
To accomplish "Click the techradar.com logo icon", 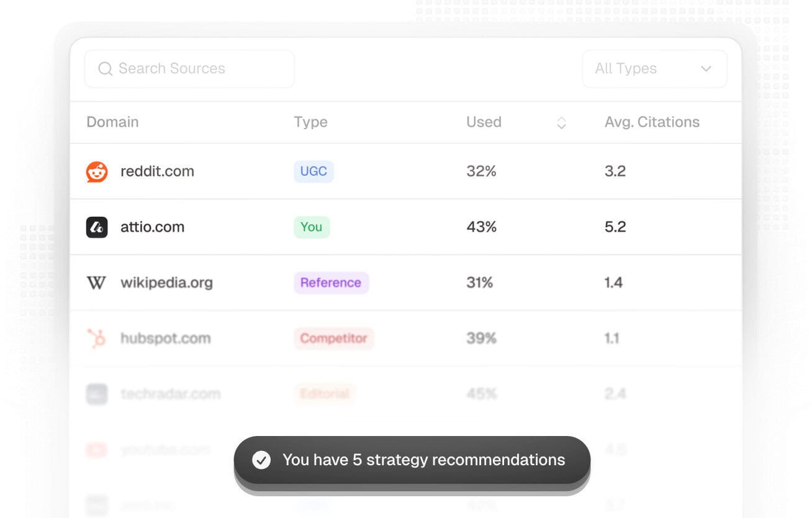I will (96, 394).
